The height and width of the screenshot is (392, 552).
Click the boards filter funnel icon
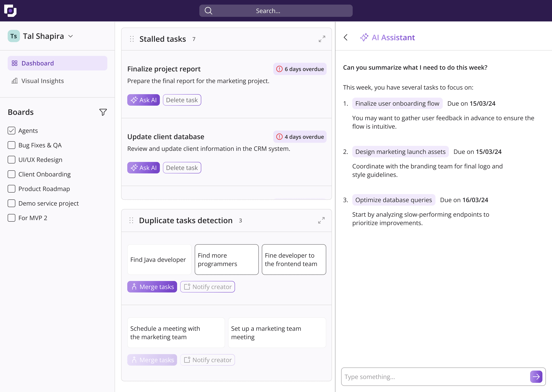(x=103, y=112)
